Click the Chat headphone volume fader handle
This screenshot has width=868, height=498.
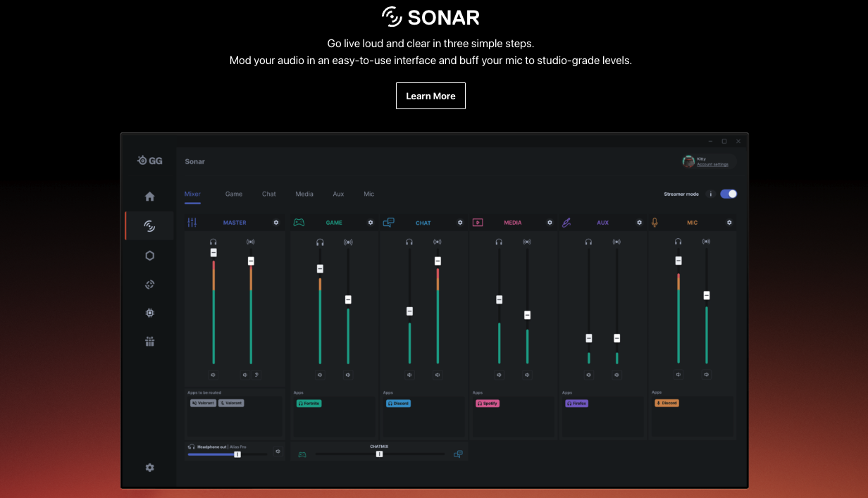click(x=409, y=311)
